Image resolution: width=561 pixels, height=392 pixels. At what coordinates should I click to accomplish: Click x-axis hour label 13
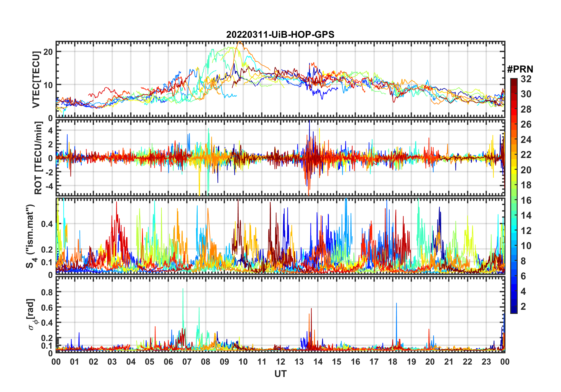299,362
